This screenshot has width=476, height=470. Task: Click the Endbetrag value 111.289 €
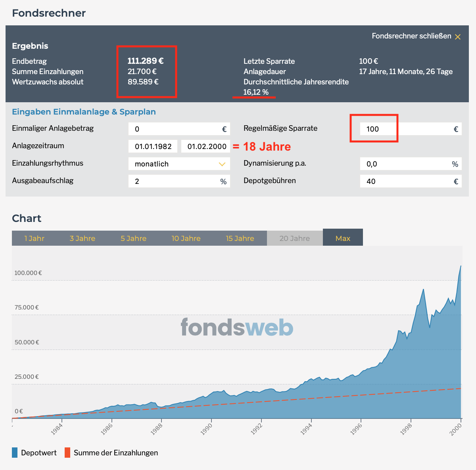[146, 61]
